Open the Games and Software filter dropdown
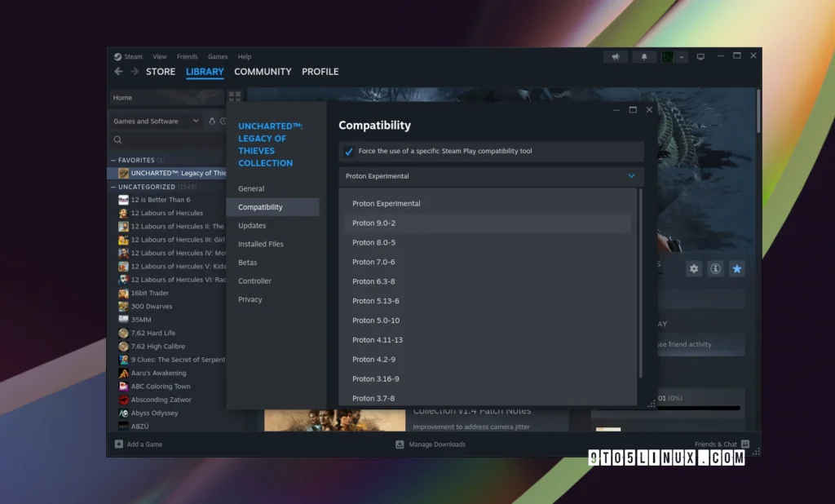835x504 pixels. click(x=156, y=121)
